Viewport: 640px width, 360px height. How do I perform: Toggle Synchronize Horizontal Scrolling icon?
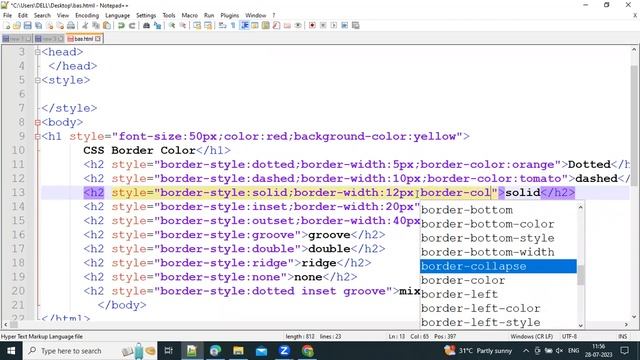coord(208,25)
